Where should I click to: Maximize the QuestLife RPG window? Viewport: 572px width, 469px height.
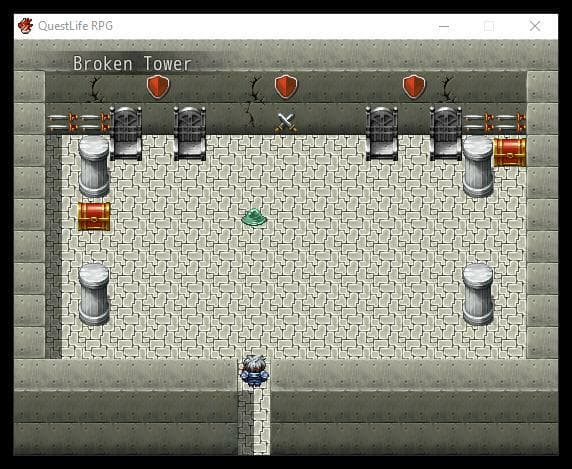[489, 26]
